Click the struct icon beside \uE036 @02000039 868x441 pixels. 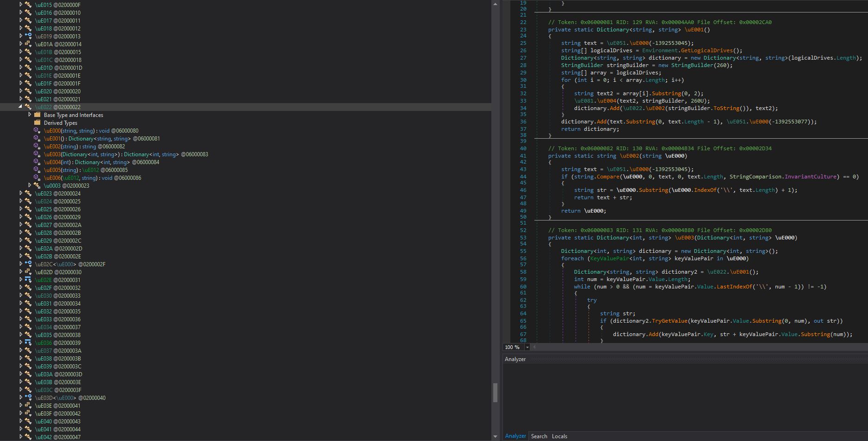28,343
